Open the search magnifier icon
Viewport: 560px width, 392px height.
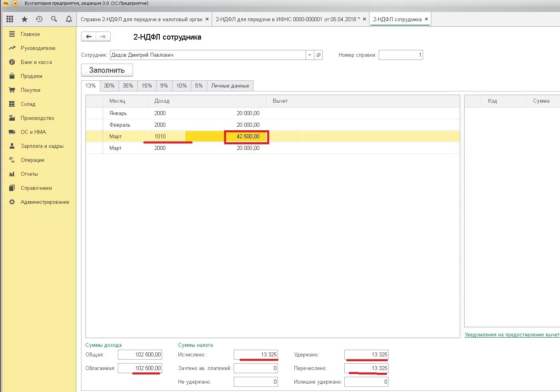point(54,19)
